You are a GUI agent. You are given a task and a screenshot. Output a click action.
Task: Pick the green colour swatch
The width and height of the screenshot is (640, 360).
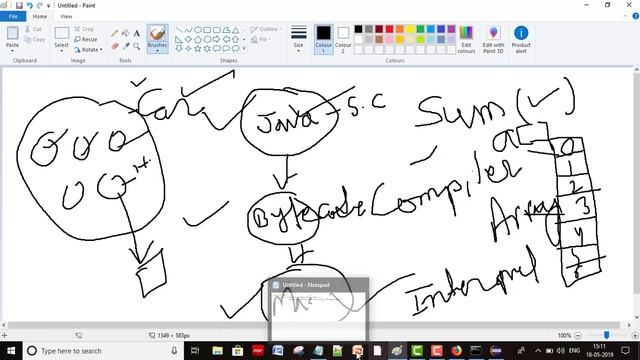click(420, 29)
